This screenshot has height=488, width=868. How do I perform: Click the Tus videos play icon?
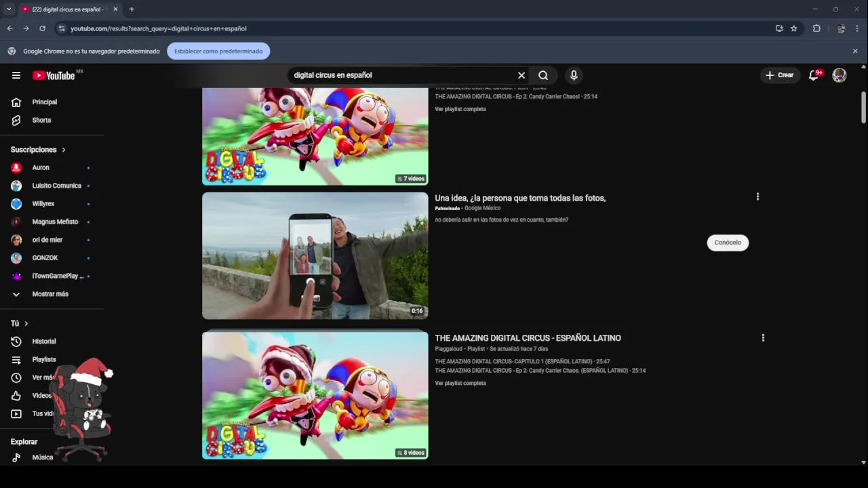pyautogui.click(x=16, y=414)
